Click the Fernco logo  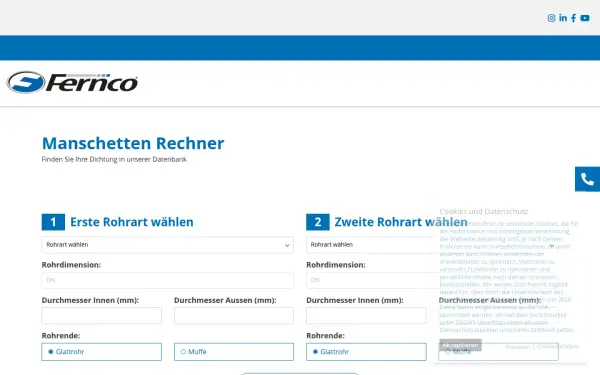72,82
